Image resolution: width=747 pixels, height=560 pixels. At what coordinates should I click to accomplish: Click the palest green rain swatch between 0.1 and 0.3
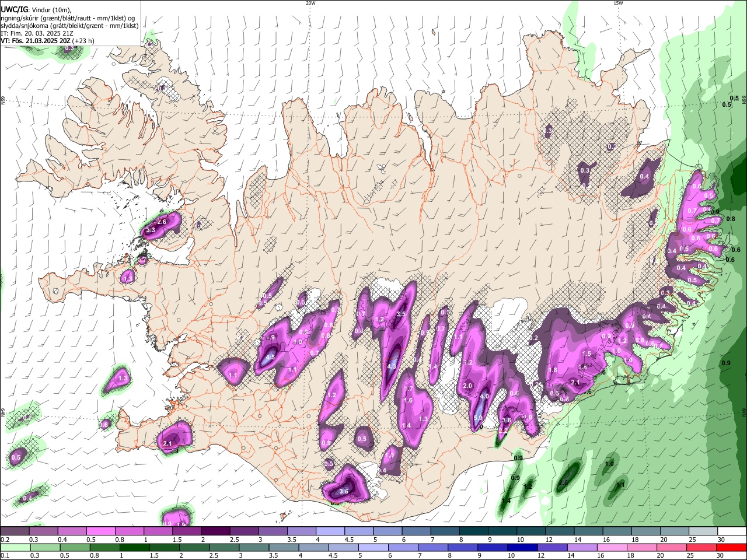coord(15,548)
